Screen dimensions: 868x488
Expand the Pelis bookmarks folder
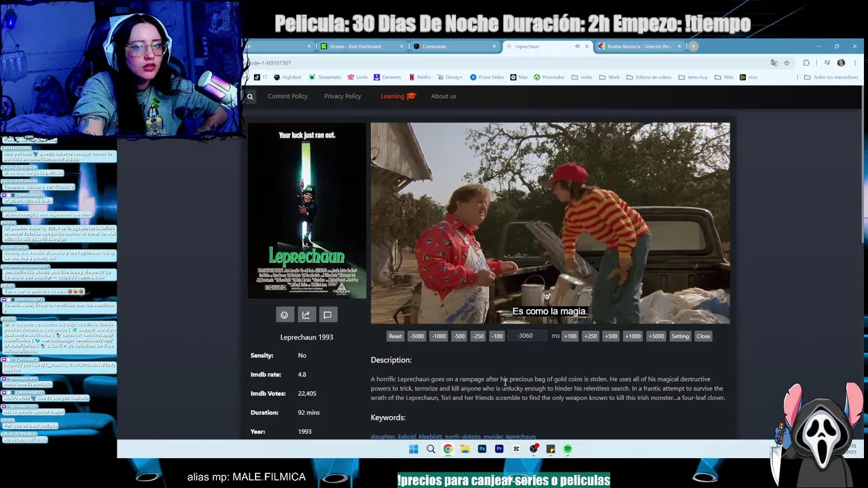(724, 77)
